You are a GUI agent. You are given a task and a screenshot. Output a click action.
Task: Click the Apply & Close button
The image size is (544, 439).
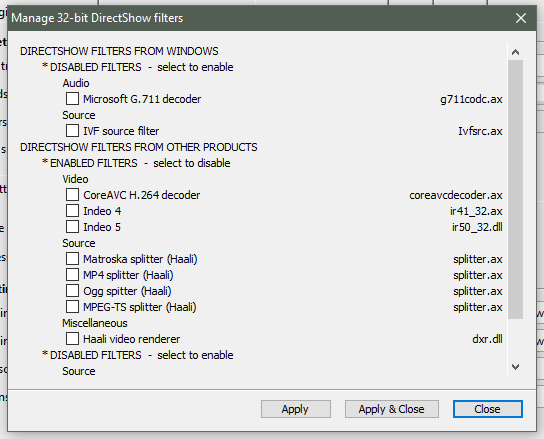coord(392,409)
